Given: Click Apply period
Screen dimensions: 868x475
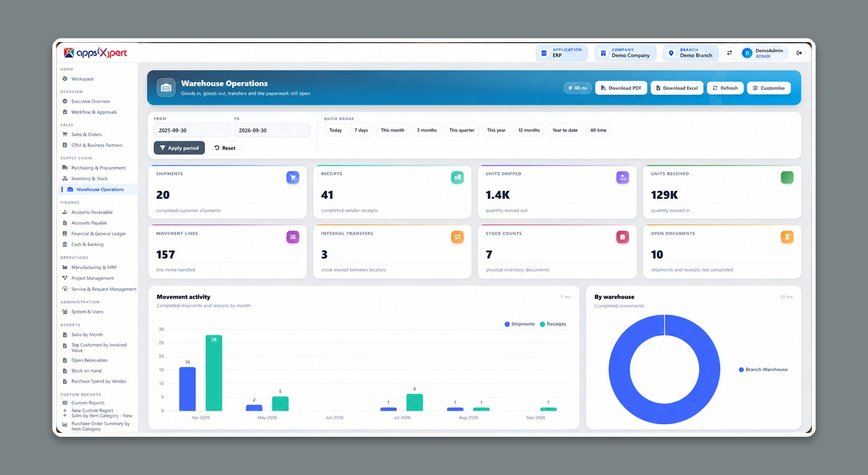Looking at the screenshot, I should (179, 148).
